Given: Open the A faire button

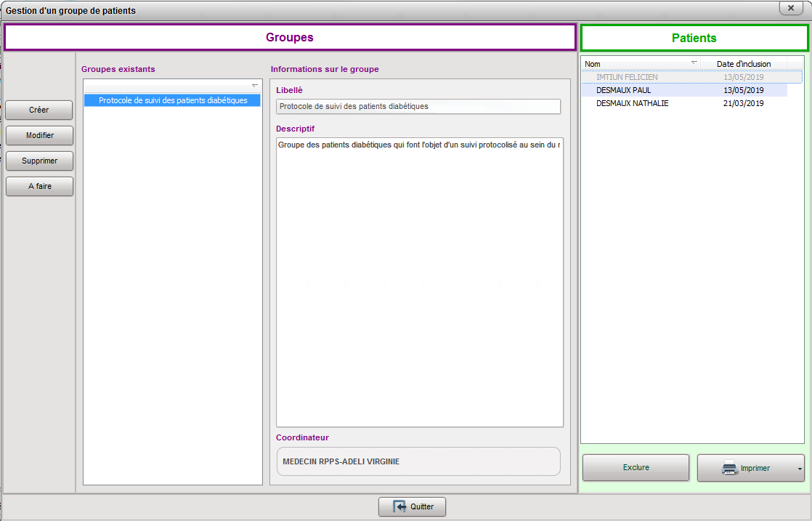Looking at the screenshot, I should [39, 187].
